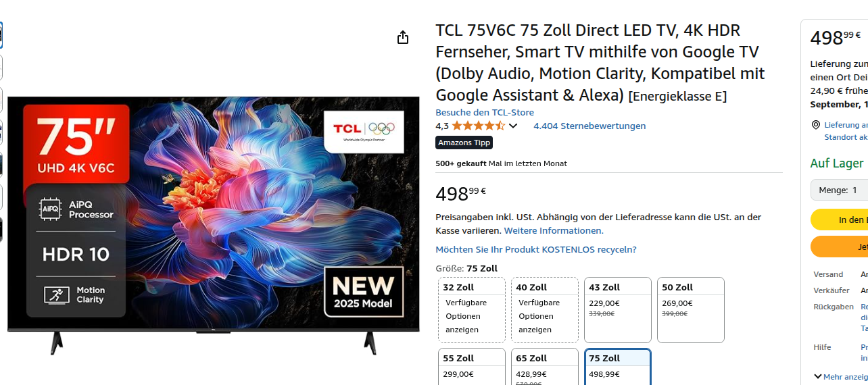868x385 pixels.
Task: Select the 32 Zoll size option
Action: pyautogui.click(x=472, y=310)
